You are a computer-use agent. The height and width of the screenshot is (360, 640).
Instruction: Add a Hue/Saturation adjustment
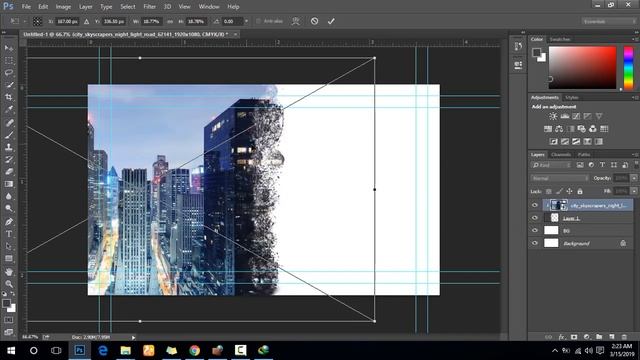[x=548, y=129]
